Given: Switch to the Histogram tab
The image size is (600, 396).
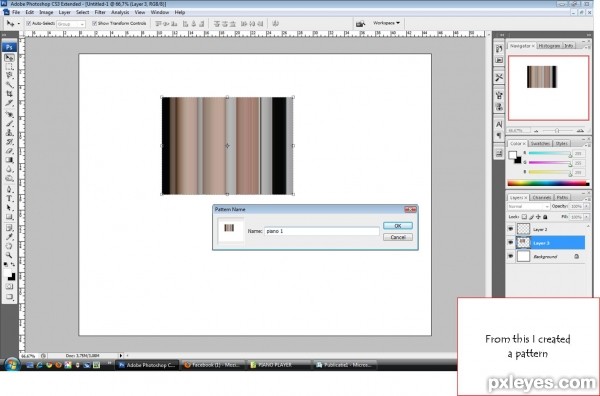Looking at the screenshot, I should pyautogui.click(x=549, y=46).
